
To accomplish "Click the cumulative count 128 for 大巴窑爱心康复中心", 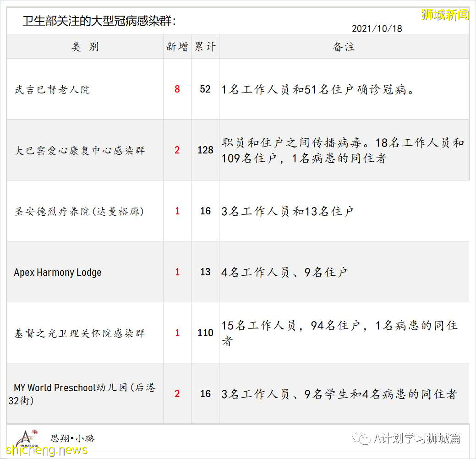I will point(206,150).
